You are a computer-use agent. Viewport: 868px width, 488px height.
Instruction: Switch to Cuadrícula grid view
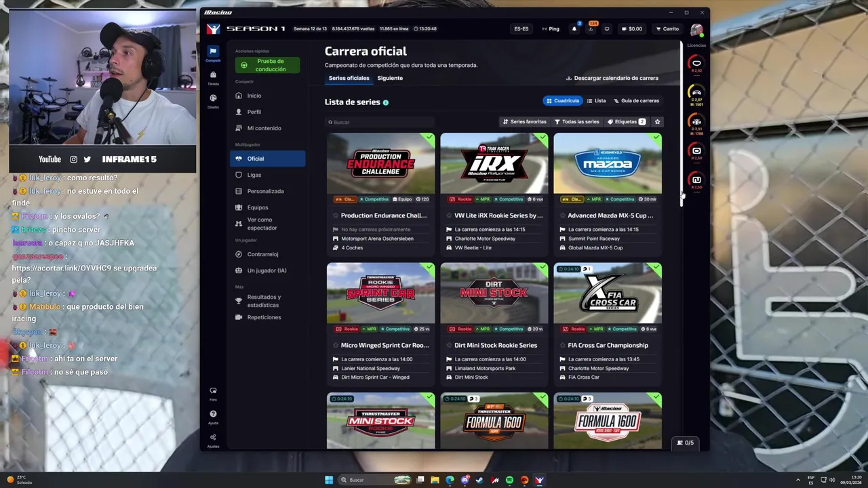[x=563, y=100]
